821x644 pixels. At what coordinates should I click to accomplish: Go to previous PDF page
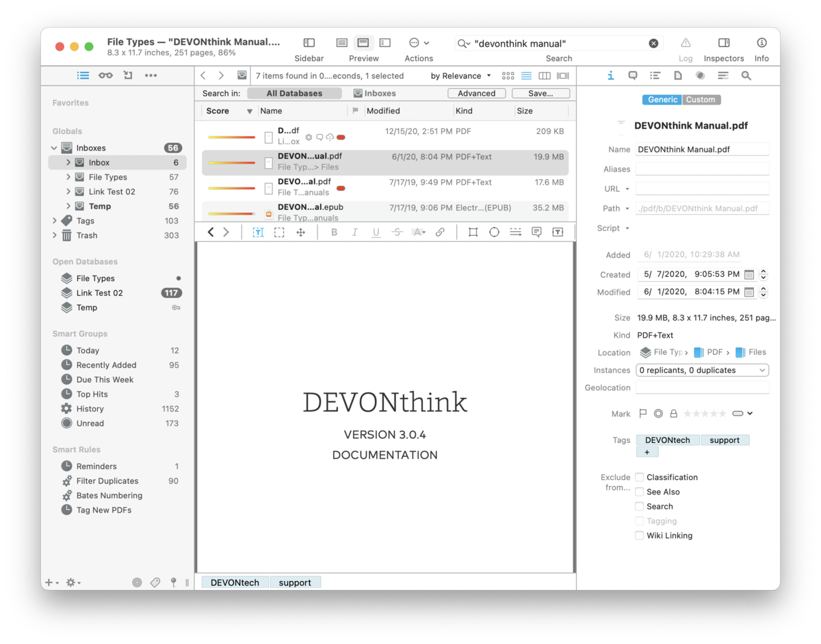click(x=211, y=232)
